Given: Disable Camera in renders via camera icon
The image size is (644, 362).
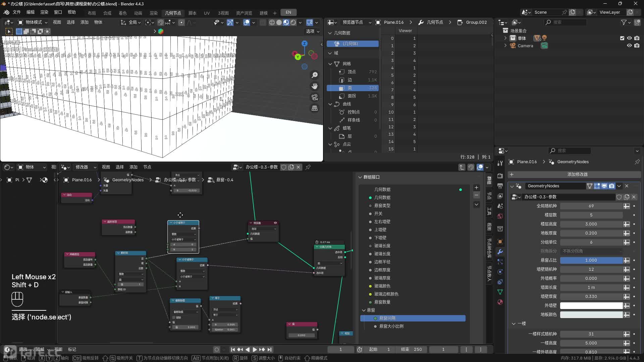Looking at the screenshot, I should pyautogui.click(x=637, y=46).
